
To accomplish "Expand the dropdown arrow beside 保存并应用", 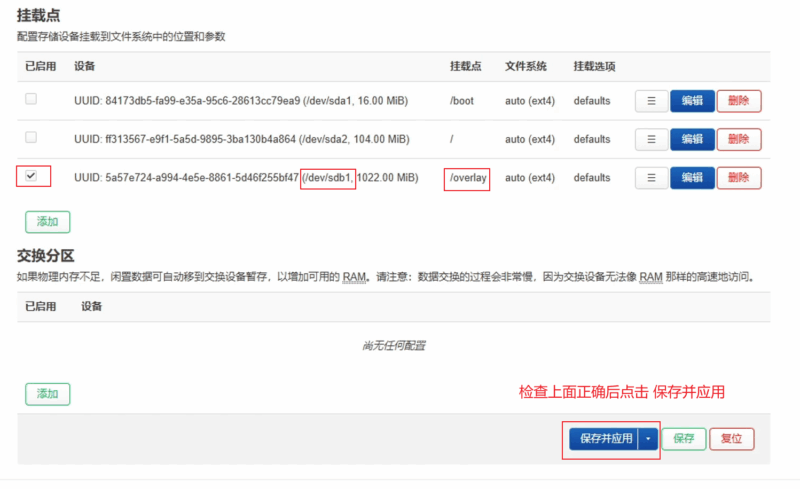I will [x=649, y=438].
